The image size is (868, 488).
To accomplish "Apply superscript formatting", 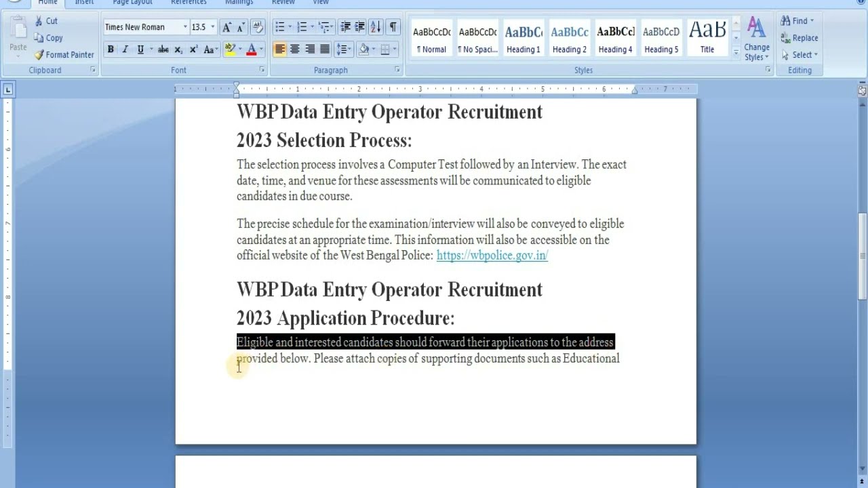I will tap(194, 49).
